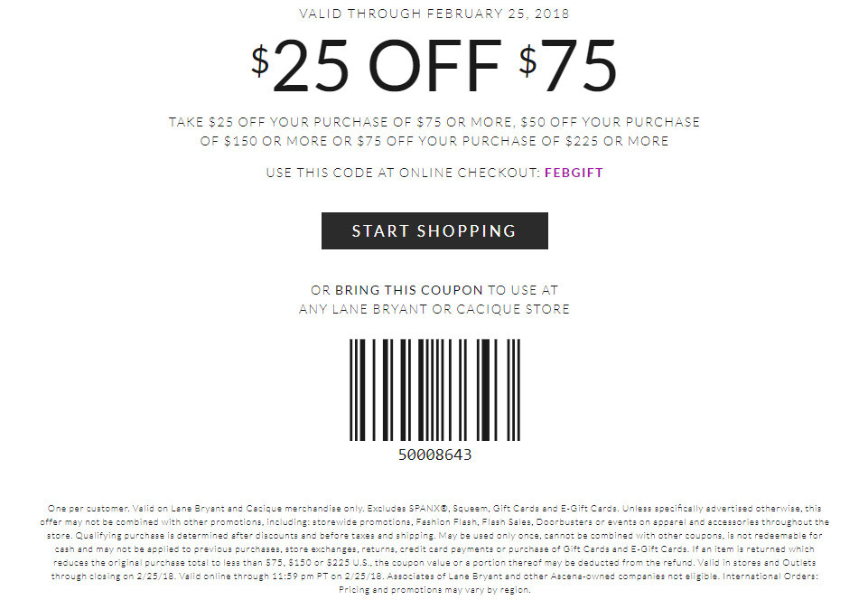Screen dimensions: 868x600
Task: Click the One per customer fine print
Action: click(x=89, y=508)
